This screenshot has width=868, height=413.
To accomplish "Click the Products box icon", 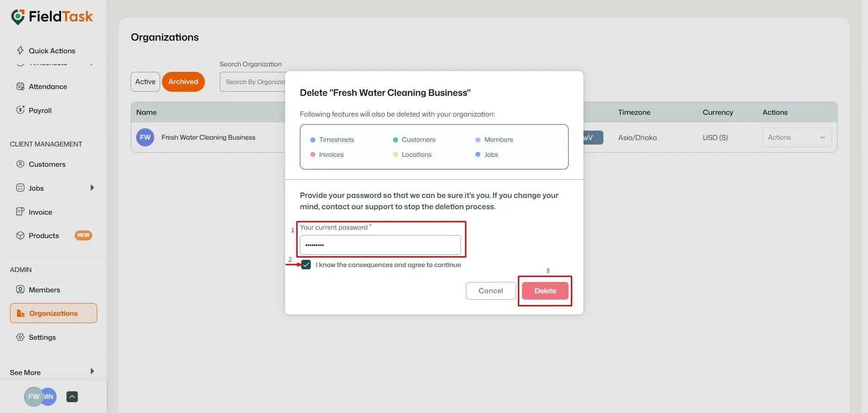I will point(20,235).
